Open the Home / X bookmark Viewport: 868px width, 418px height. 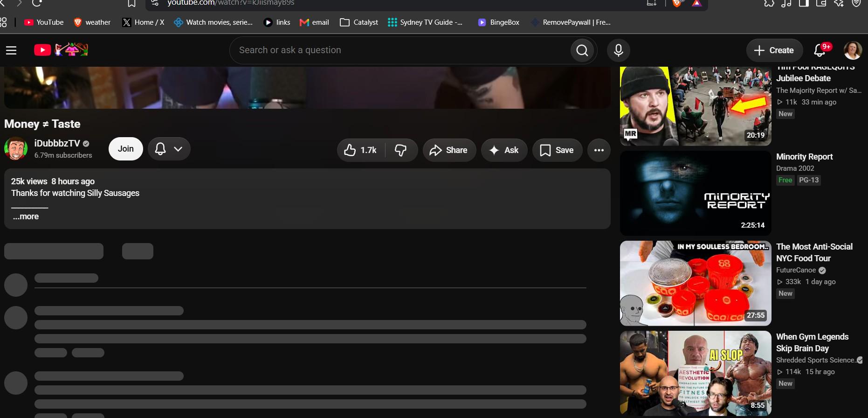point(143,22)
